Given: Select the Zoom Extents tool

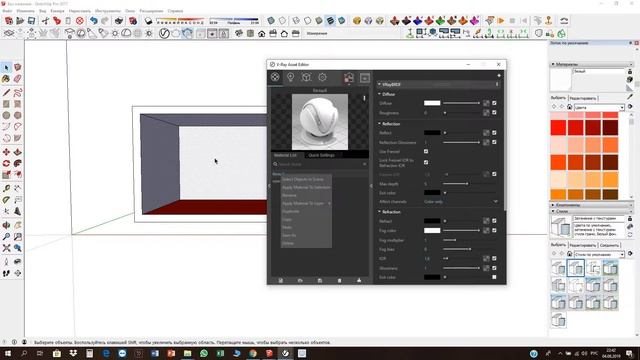Looking at the screenshot, I should tap(6, 248).
